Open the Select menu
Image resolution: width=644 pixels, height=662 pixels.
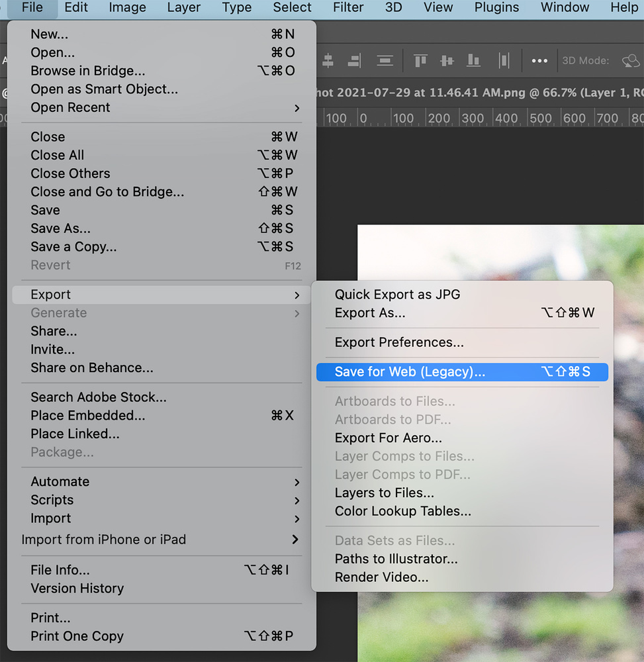[292, 7]
